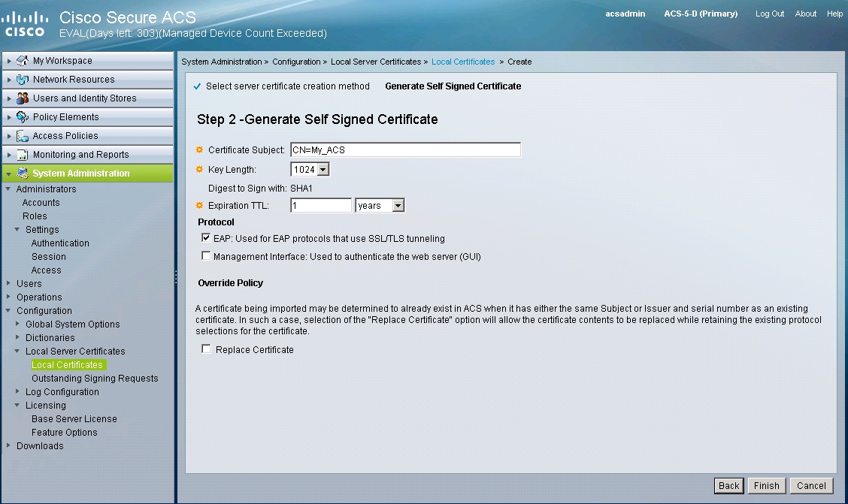848x504 pixels.
Task: Click the required-field icon beside Certificate Subject
Action: tap(198, 149)
